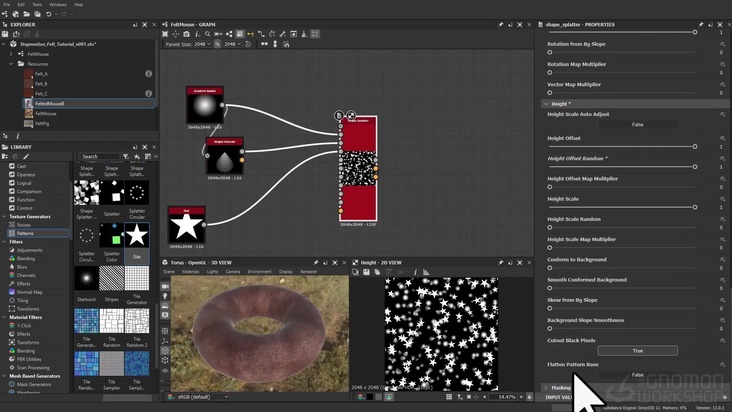The image size is (732, 412).
Task: Open the second Parent Size 2048 dropdown
Action: tap(232, 44)
